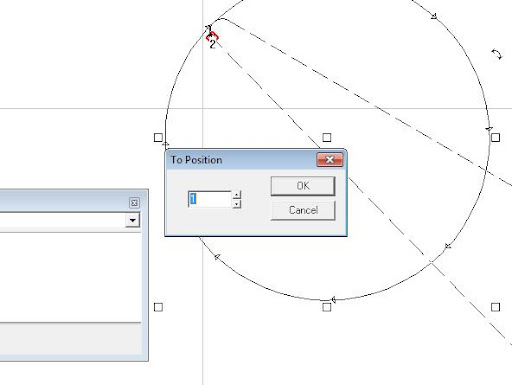Select the right-middle selection handle near the circle edge
The height and width of the screenshot is (385, 512).
[496, 137]
